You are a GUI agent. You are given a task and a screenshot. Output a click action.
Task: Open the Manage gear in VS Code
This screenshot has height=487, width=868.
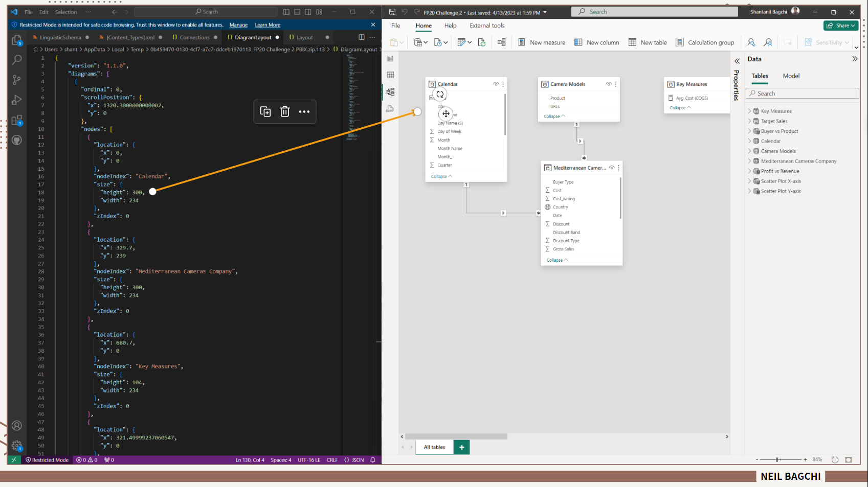16,446
